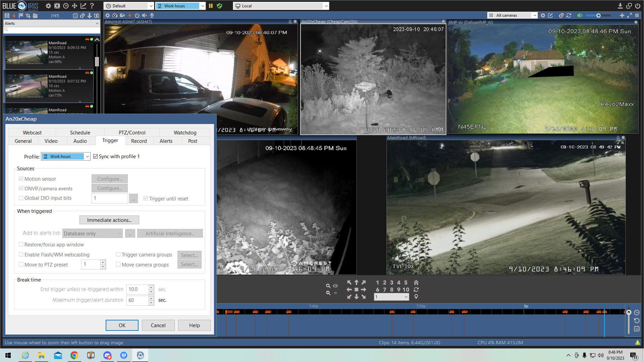644x362 pixels.
Task: Open the Local server dropdown
Action: click(x=281, y=6)
